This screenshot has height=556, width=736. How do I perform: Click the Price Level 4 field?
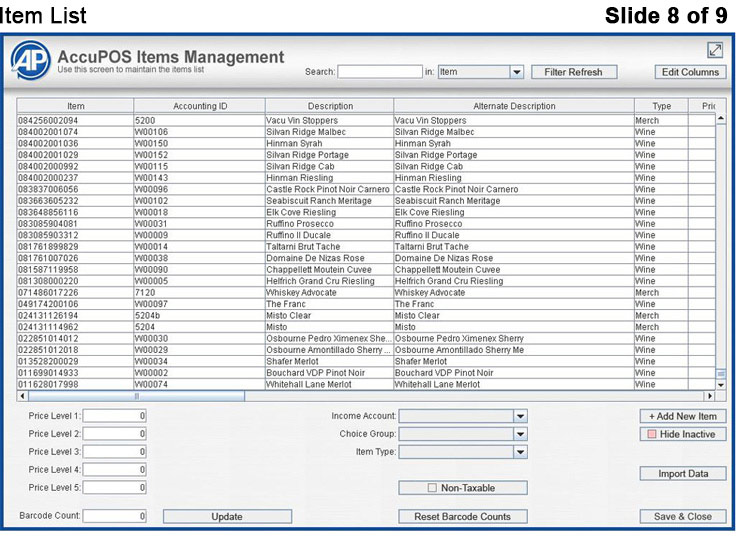tap(115, 470)
